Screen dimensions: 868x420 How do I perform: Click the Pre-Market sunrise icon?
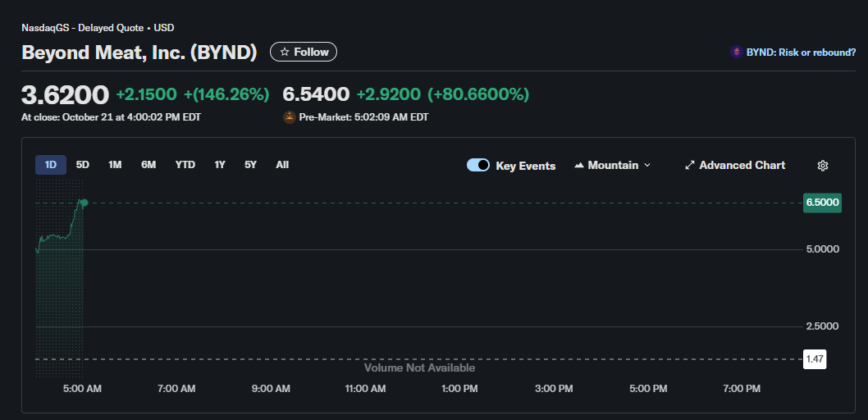[x=289, y=117]
